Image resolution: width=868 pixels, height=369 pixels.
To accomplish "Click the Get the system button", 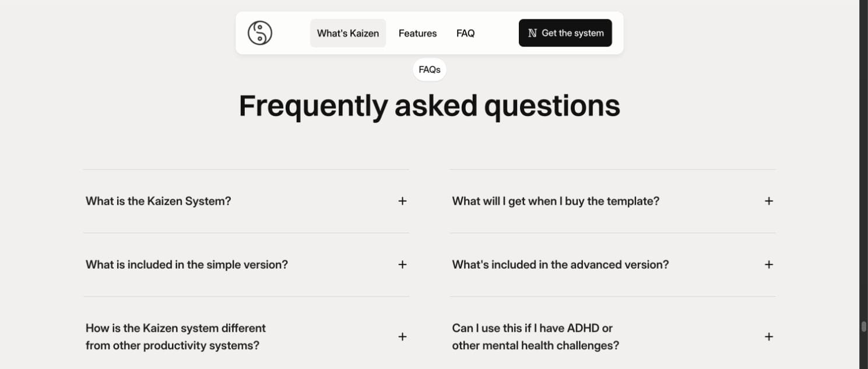I will click(x=565, y=33).
